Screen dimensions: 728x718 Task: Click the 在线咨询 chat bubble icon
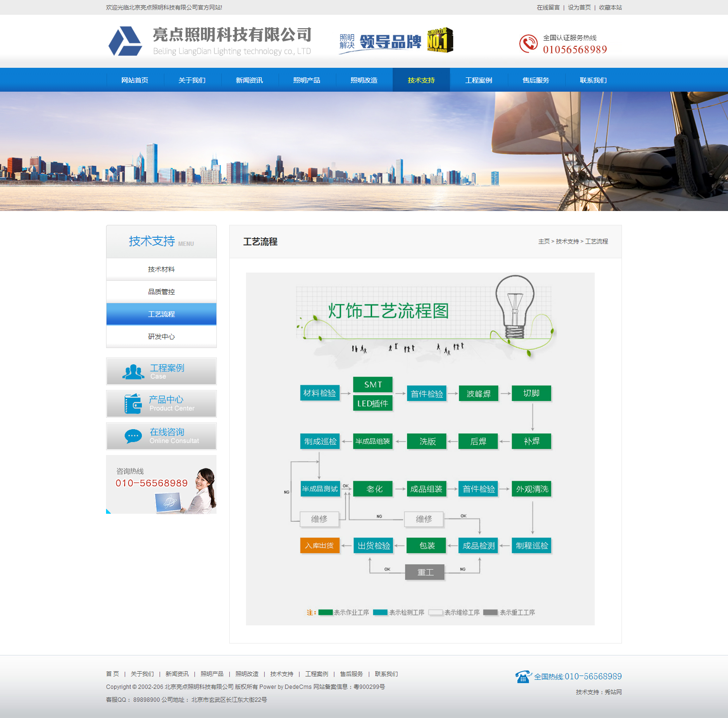click(x=133, y=436)
